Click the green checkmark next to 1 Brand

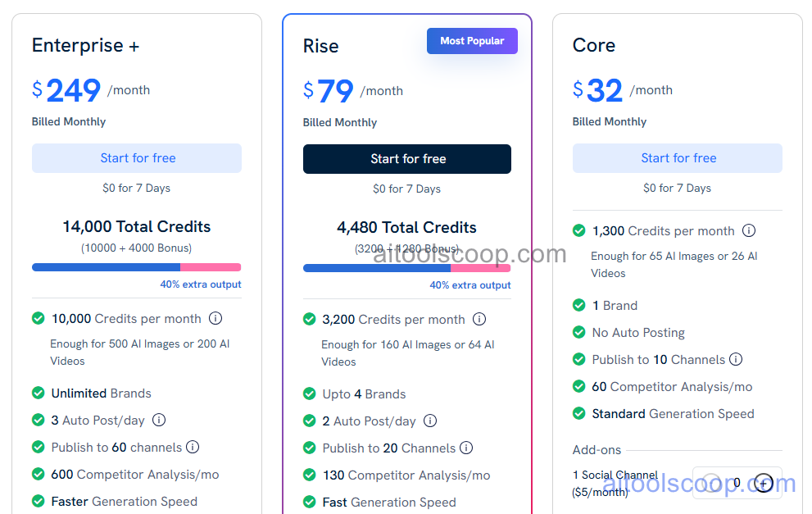click(579, 305)
